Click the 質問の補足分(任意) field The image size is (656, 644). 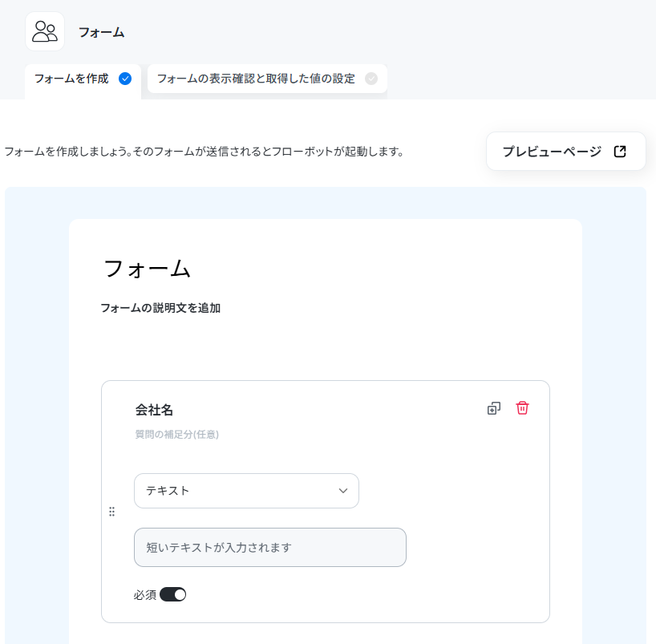pos(176,435)
